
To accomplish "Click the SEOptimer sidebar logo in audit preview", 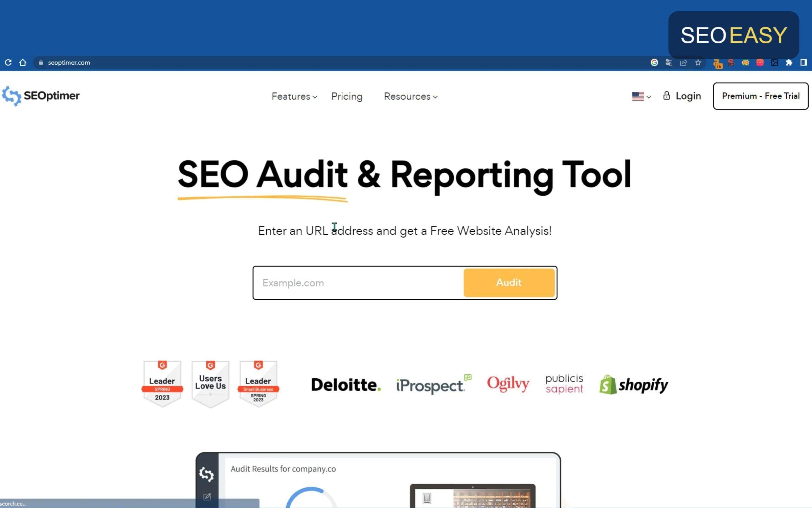I will click(x=206, y=474).
